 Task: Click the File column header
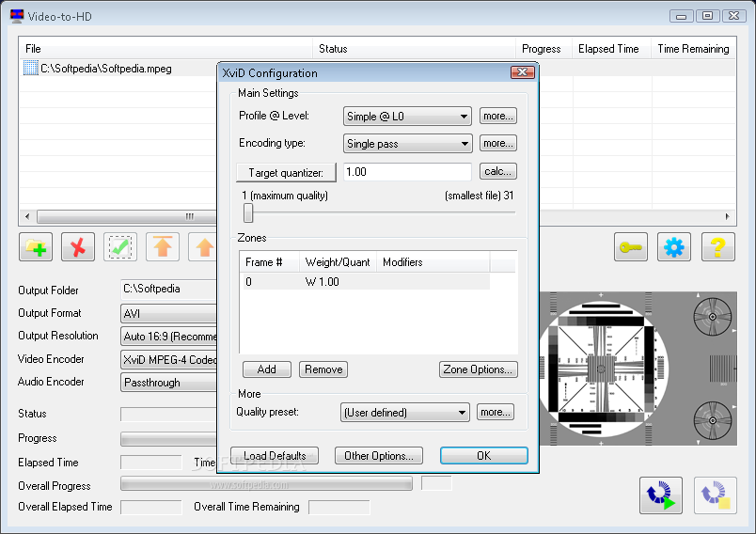(x=166, y=48)
